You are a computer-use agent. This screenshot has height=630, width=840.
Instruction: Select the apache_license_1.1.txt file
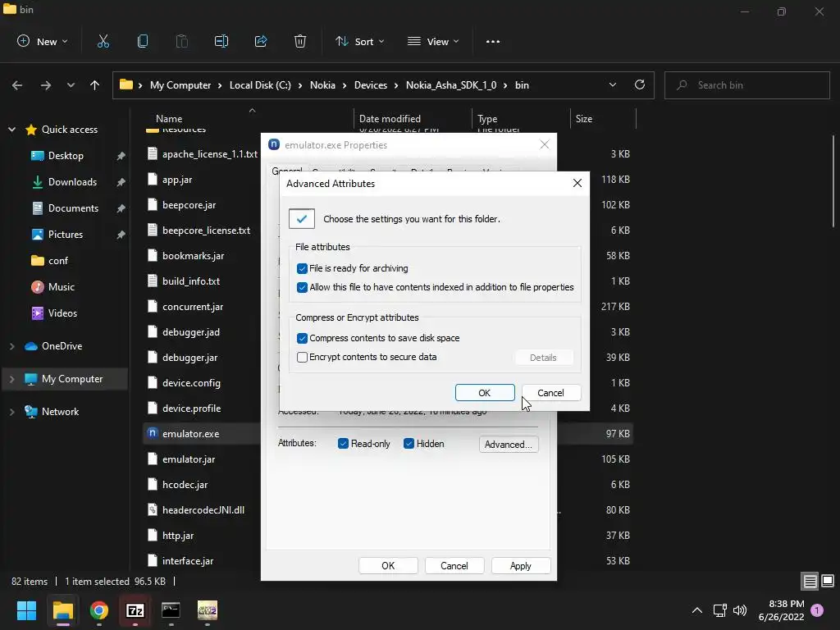(209, 154)
